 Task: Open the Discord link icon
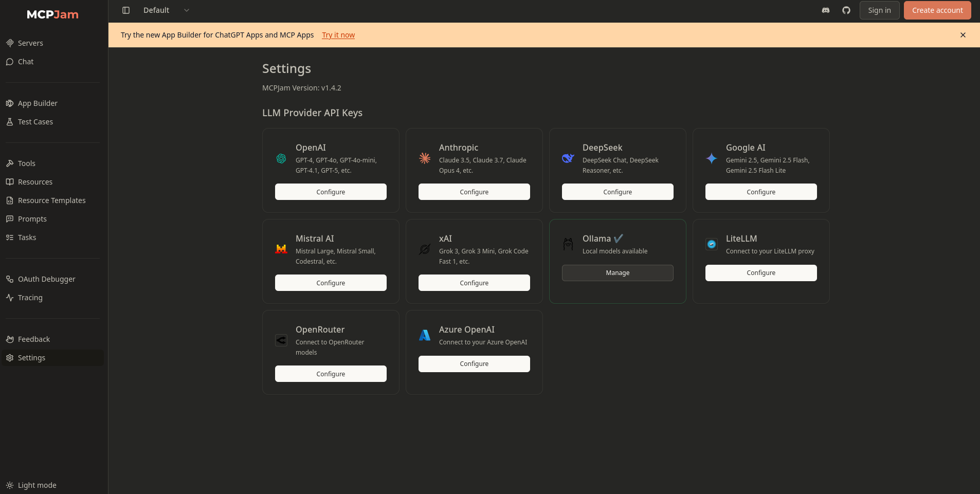[826, 10]
